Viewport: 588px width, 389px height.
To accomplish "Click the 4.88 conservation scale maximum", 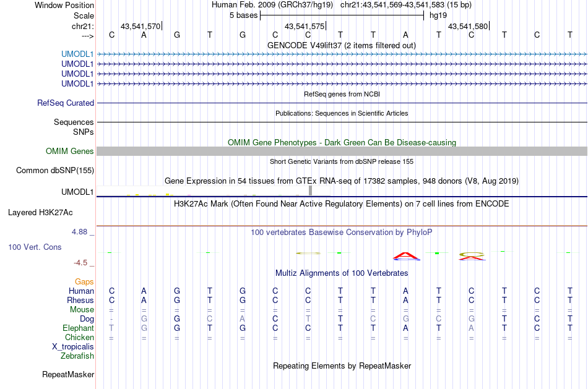I will coord(79,232).
